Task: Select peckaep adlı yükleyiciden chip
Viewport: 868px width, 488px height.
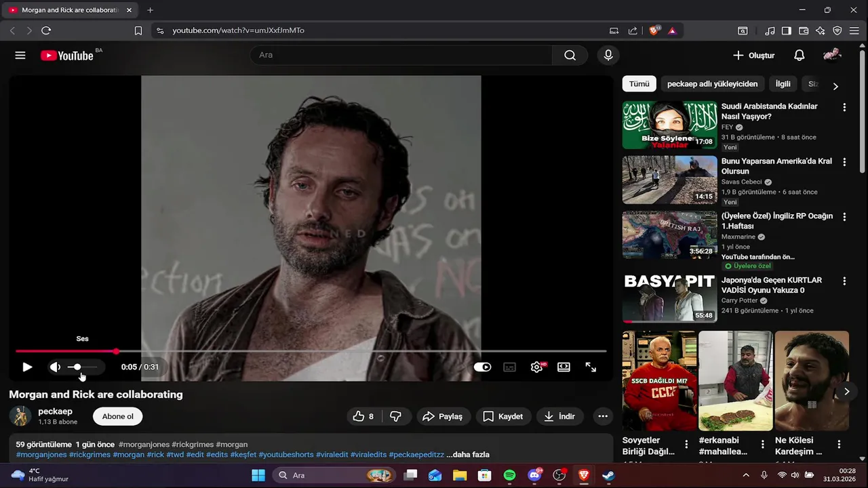Action: [x=712, y=84]
